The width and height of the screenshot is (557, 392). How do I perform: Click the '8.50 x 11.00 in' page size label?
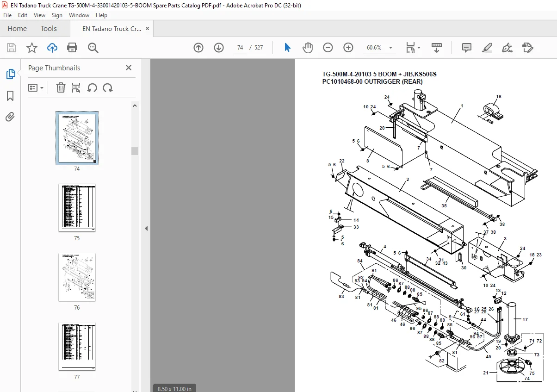175,388
